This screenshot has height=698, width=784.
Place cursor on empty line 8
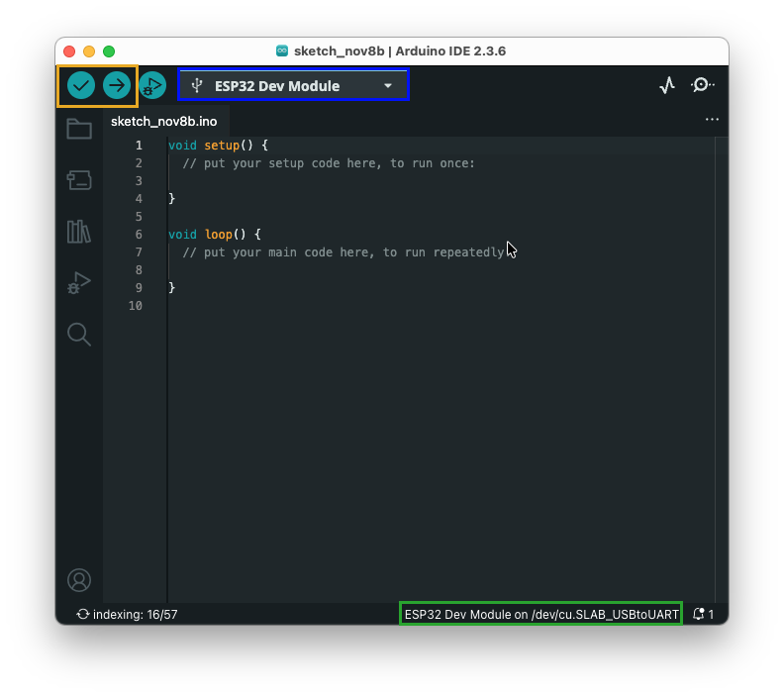click(x=440, y=270)
